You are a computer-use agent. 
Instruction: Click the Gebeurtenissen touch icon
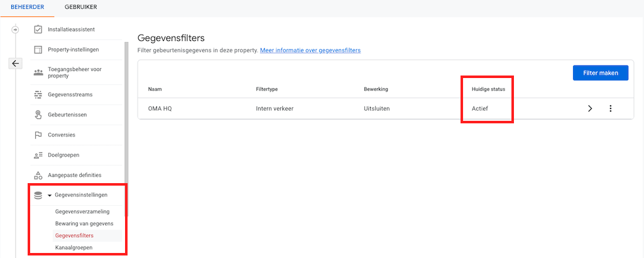tap(38, 115)
